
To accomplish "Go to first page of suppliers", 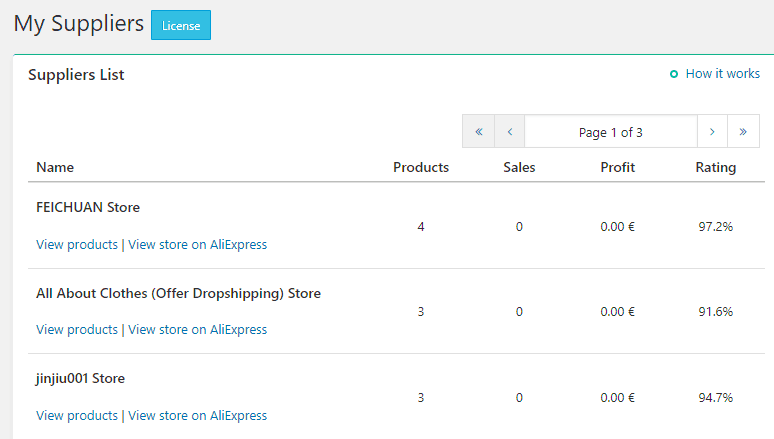I will (x=479, y=132).
